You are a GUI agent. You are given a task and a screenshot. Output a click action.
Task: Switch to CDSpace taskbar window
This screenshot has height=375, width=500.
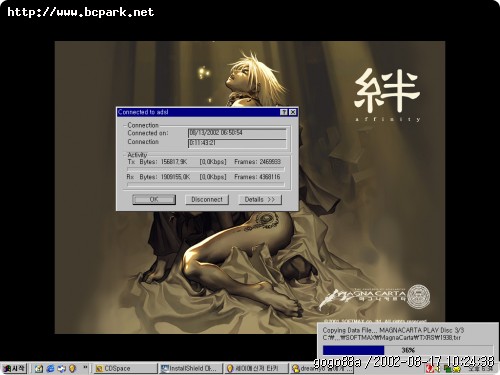tap(125, 368)
